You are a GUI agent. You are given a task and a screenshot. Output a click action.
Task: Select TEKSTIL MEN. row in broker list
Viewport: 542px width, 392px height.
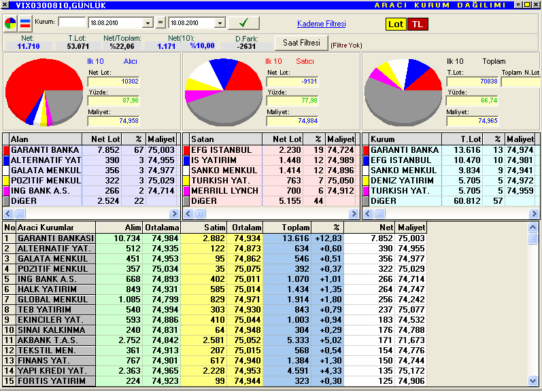[214, 350]
